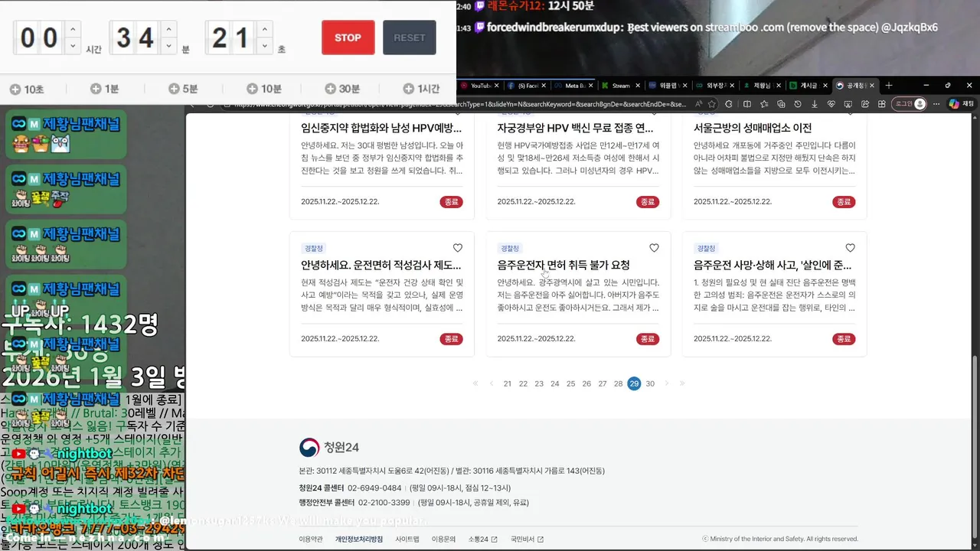This screenshot has width=980, height=551.
Task: Click the 청원24 footer logo
Action: click(329, 447)
